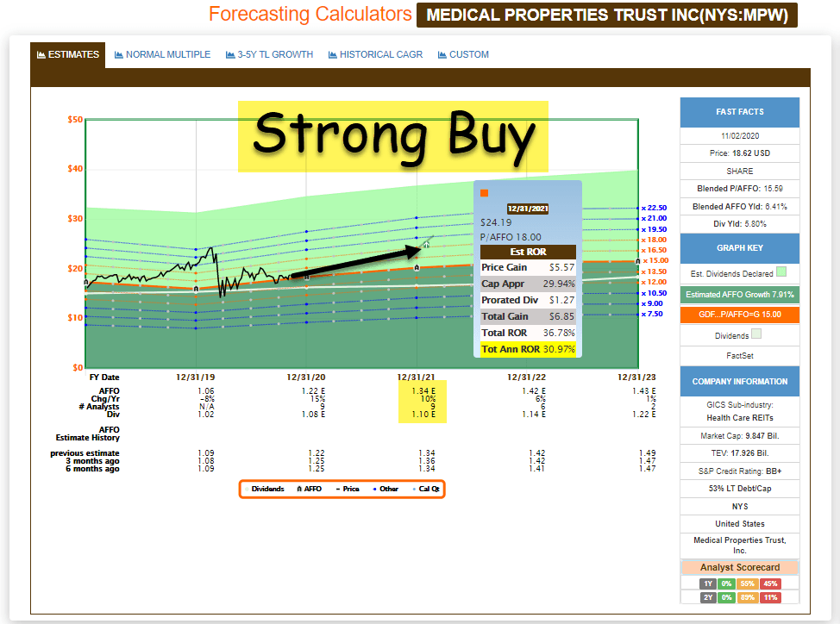Click the TEV: 17.926 Bil. row
Viewport: 840px width, 624px height.
(x=740, y=453)
